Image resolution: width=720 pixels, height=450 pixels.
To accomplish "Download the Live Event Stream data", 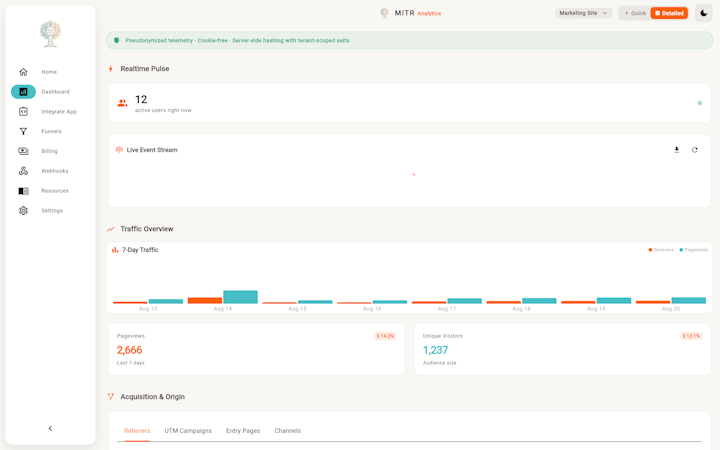I will pyautogui.click(x=676, y=150).
